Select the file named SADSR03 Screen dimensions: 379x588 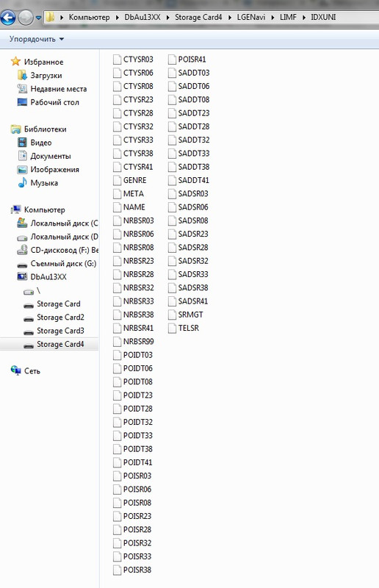pos(193,194)
